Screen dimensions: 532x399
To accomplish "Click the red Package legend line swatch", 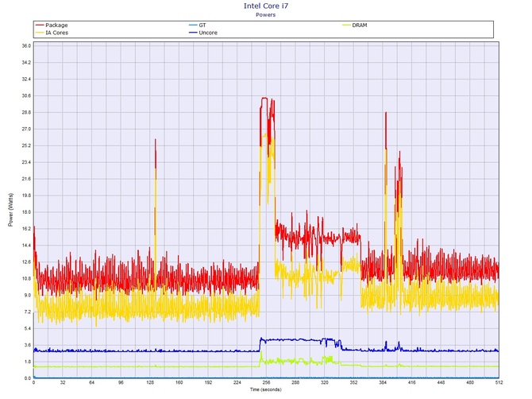I will (40, 25).
